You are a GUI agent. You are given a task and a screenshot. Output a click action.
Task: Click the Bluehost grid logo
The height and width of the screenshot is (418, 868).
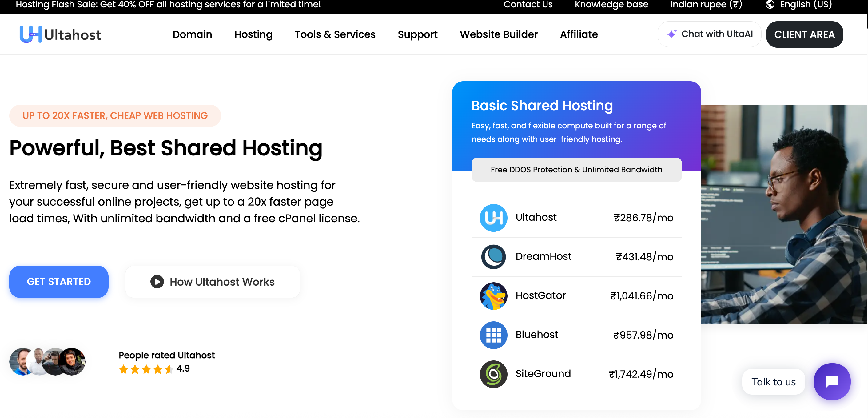point(493,335)
